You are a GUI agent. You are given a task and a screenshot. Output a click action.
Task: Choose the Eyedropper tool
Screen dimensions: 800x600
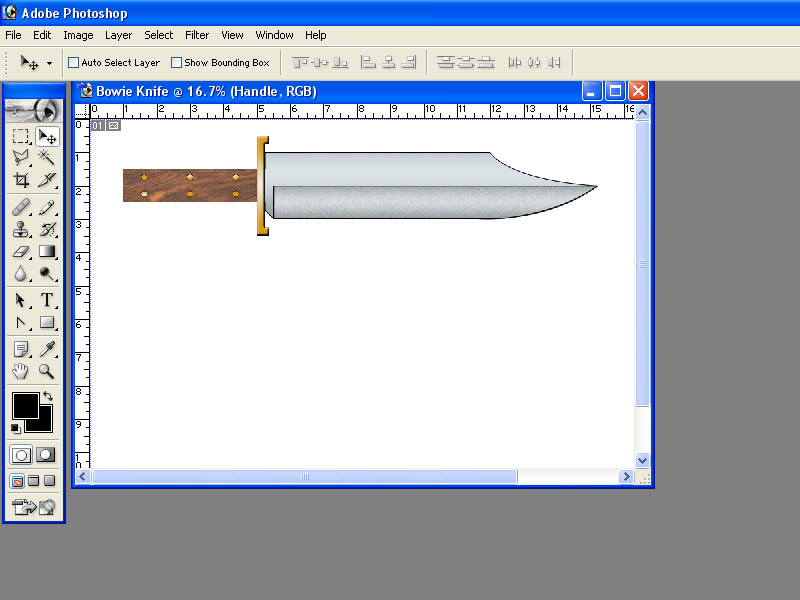(x=47, y=349)
